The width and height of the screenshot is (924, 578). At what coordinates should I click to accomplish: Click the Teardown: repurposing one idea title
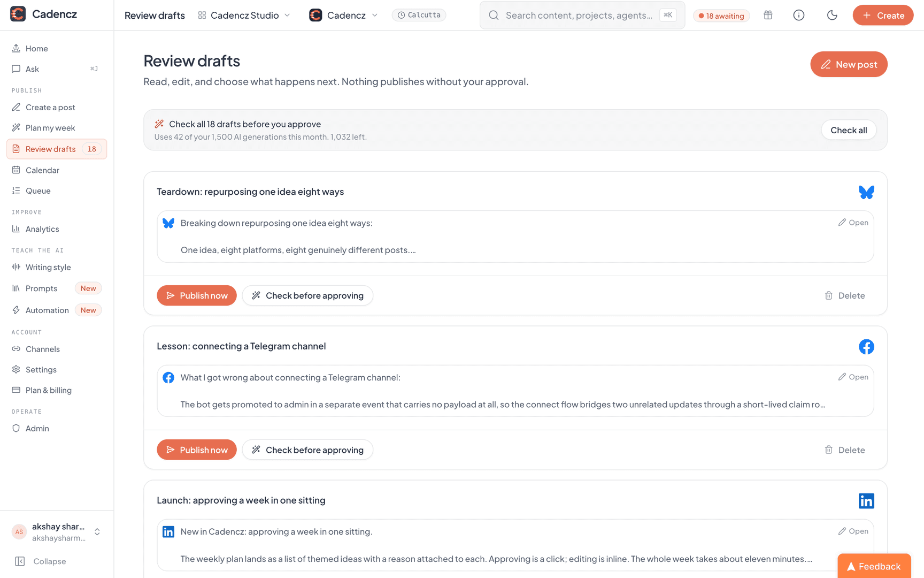[250, 192]
